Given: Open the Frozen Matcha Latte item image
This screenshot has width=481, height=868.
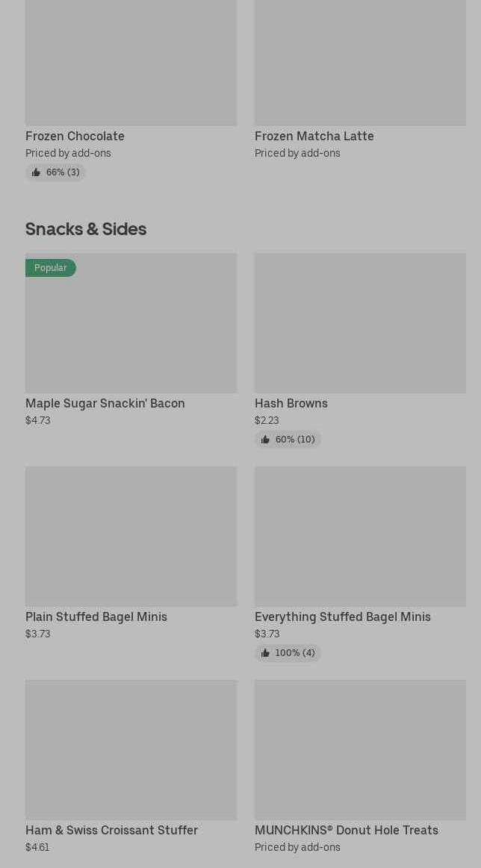Looking at the screenshot, I should point(360,63).
